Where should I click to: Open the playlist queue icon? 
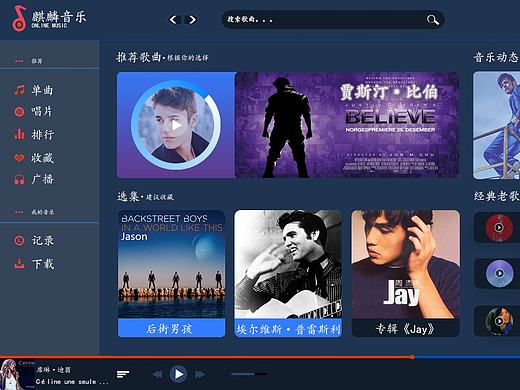[x=123, y=374]
